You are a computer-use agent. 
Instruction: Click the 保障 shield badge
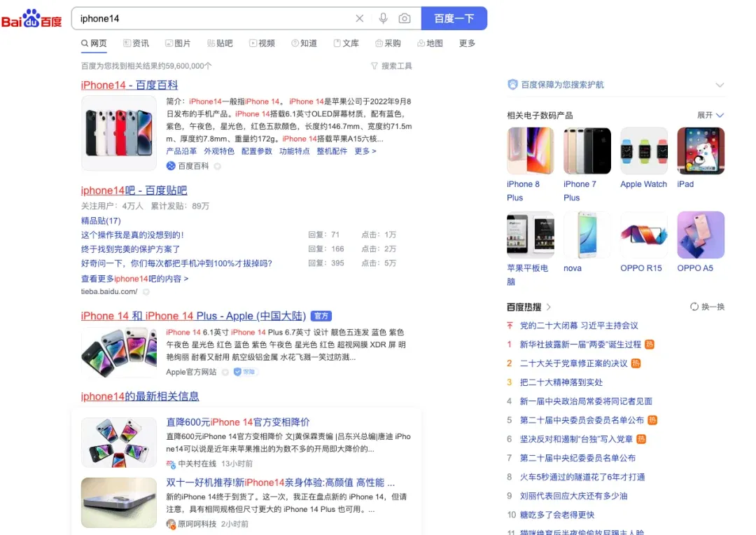(x=245, y=372)
